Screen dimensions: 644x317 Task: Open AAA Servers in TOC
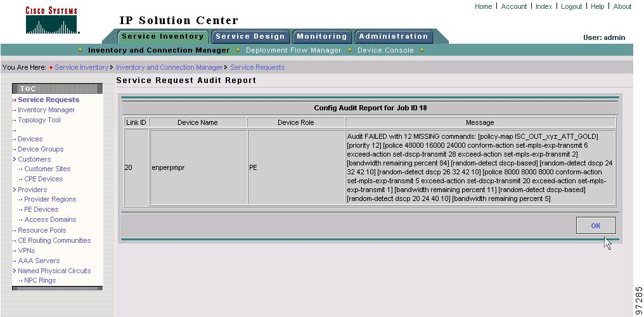click(x=39, y=261)
